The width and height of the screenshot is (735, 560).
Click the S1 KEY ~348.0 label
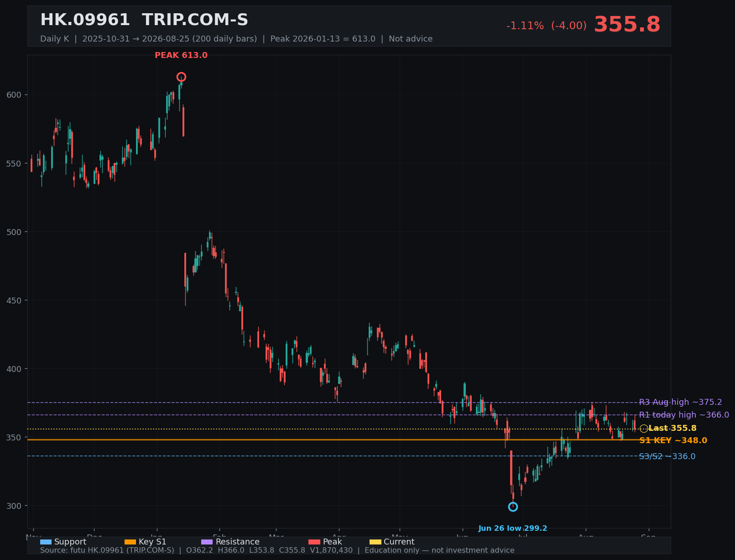coord(673,440)
